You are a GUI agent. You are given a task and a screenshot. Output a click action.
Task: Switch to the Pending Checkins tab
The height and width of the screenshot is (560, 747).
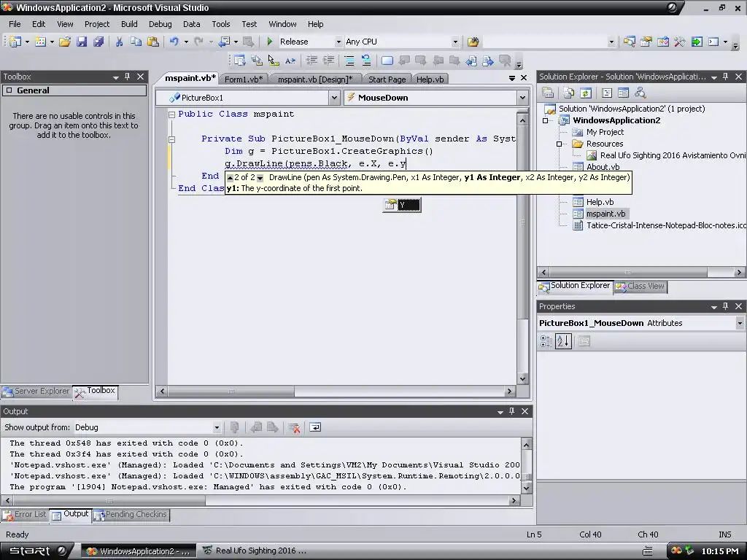131,514
